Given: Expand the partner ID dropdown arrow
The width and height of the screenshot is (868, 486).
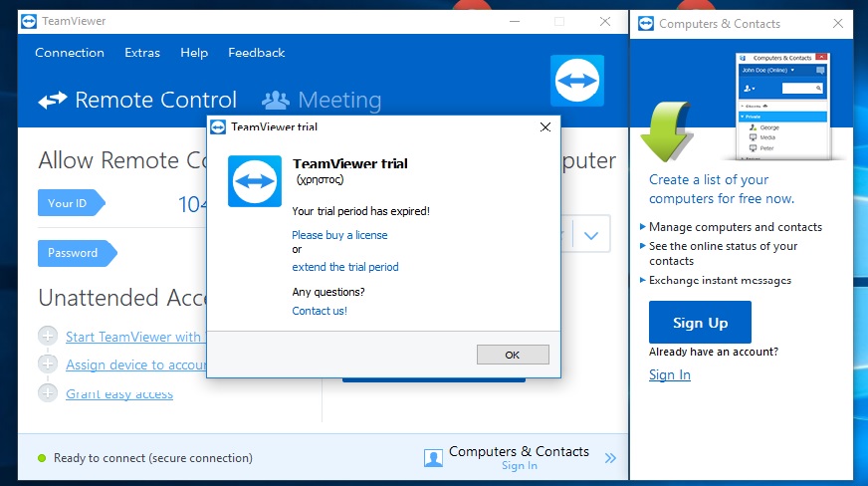Looking at the screenshot, I should pyautogui.click(x=591, y=235).
